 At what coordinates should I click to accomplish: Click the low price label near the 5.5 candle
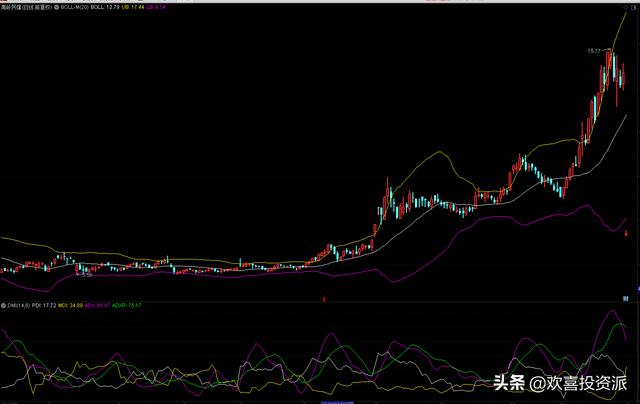(87, 275)
